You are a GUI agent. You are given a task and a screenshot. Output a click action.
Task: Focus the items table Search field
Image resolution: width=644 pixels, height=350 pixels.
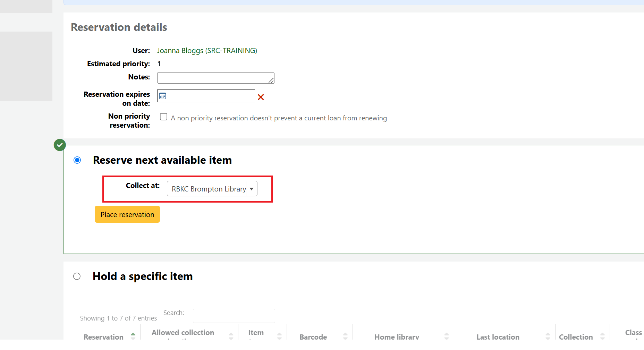tap(234, 316)
